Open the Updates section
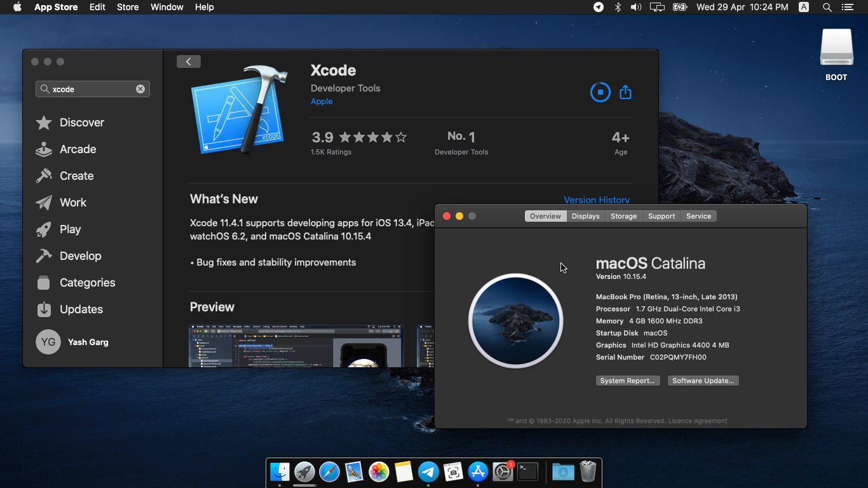The width and height of the screenshot is (868, 488). [x=69, y=309]
